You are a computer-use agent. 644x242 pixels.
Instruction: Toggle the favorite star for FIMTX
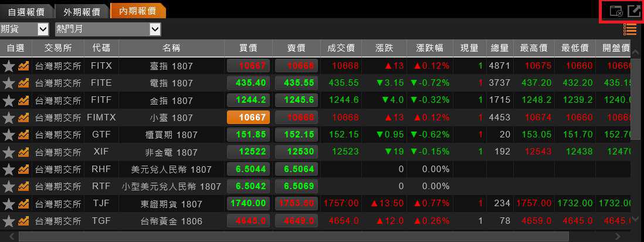[x=8, y=117]
